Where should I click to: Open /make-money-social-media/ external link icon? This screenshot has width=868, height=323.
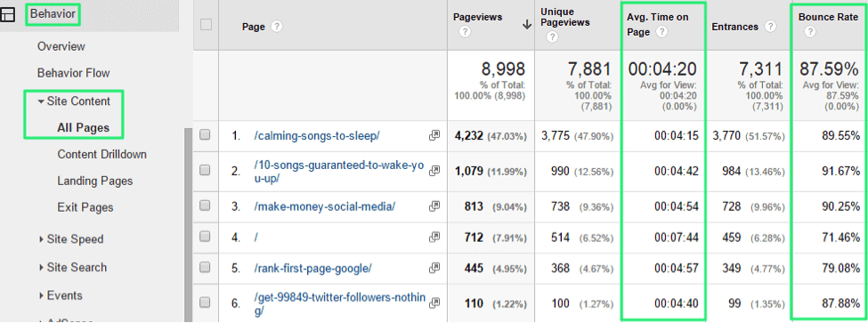[434, 206]
